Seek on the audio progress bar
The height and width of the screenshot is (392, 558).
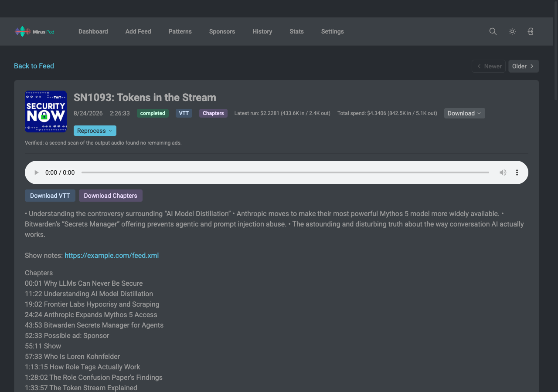coord(285,172)
